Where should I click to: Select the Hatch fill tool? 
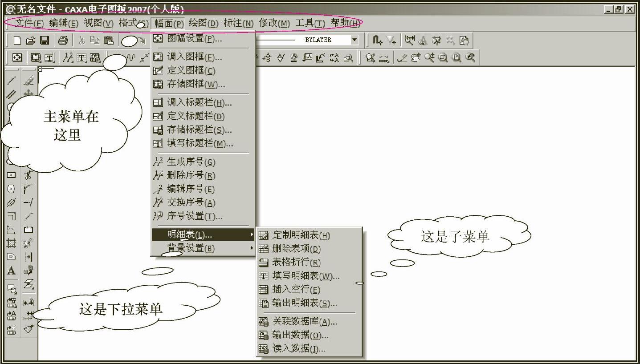[12, 243]
